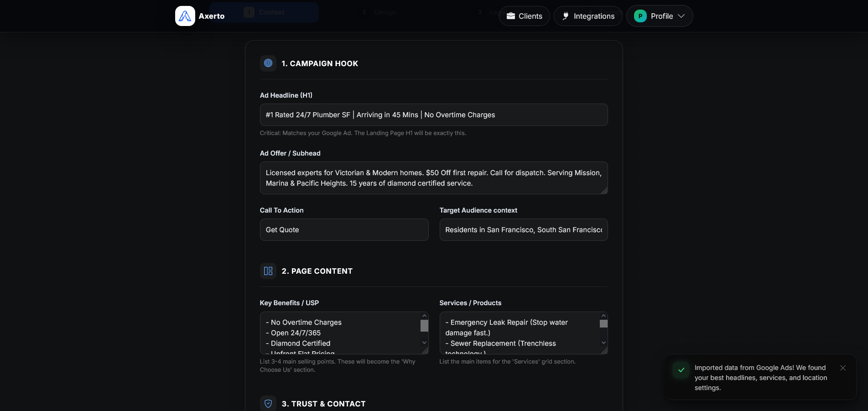
Task: Click the green P profile avatar
Action: pyautogui.click(x=640, y=16)
